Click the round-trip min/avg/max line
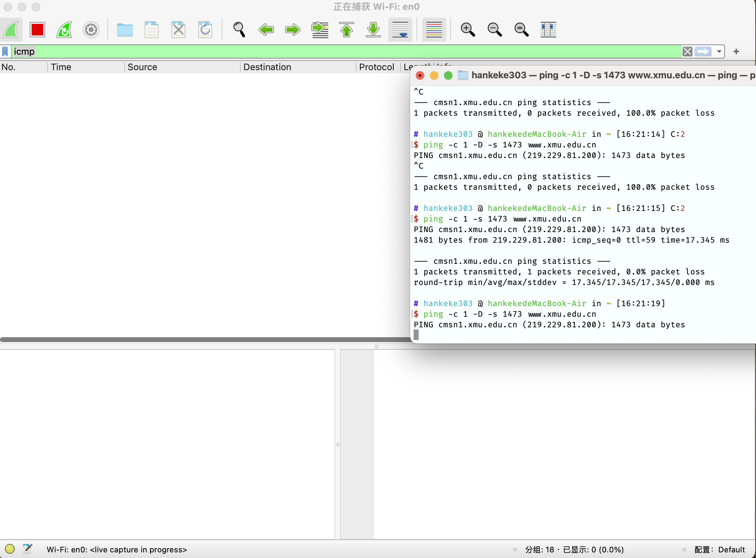The width and height of the screenshot is (756, 558). click(x=564, y=283)
